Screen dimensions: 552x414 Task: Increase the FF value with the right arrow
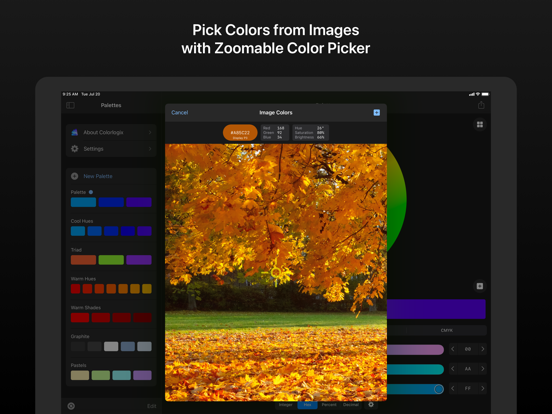click(x=483, y=388)
